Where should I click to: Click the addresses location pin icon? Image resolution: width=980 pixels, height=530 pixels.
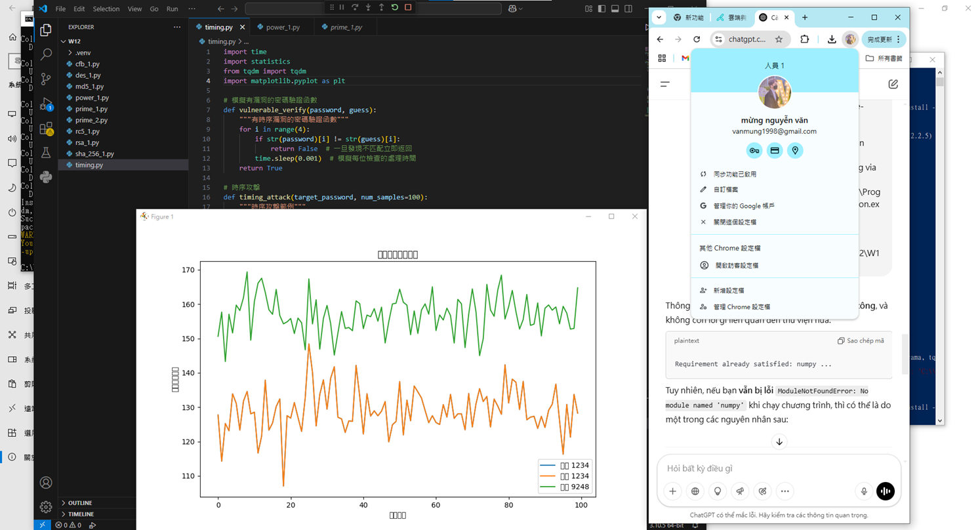[795, 151]
